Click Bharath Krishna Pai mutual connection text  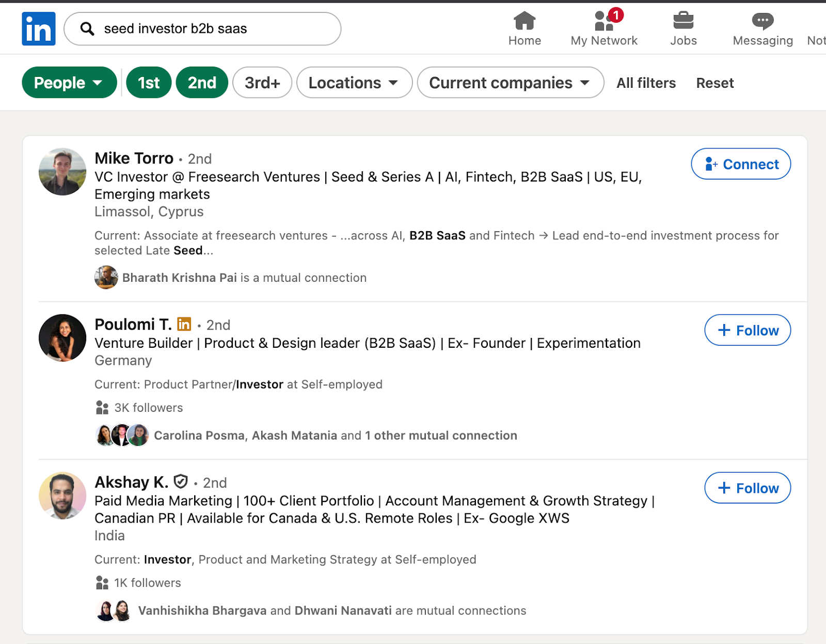[x=244, y=278]
